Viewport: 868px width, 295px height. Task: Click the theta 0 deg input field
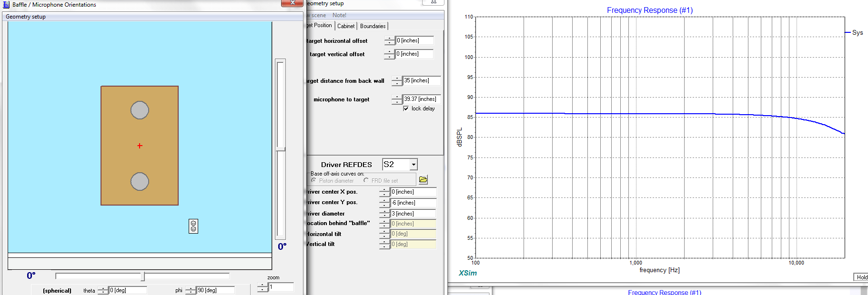[x=128, y=290]
